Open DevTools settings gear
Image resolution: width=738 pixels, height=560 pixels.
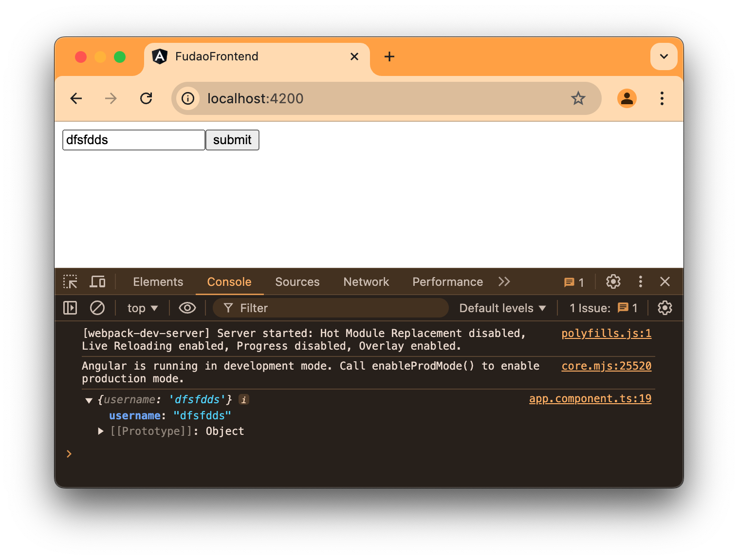pos(613,281)
